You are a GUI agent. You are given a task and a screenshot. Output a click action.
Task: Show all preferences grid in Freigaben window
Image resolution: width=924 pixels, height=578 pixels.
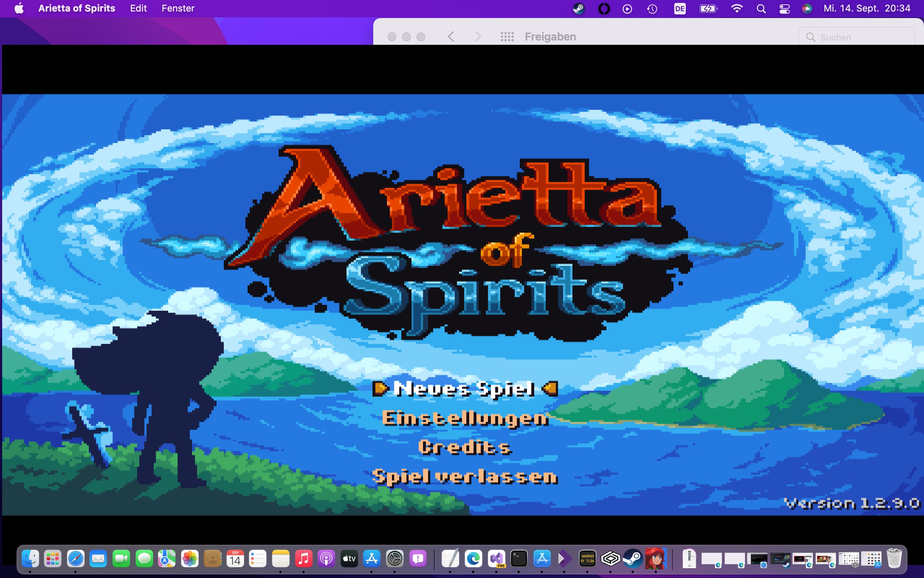click(507, 37)
